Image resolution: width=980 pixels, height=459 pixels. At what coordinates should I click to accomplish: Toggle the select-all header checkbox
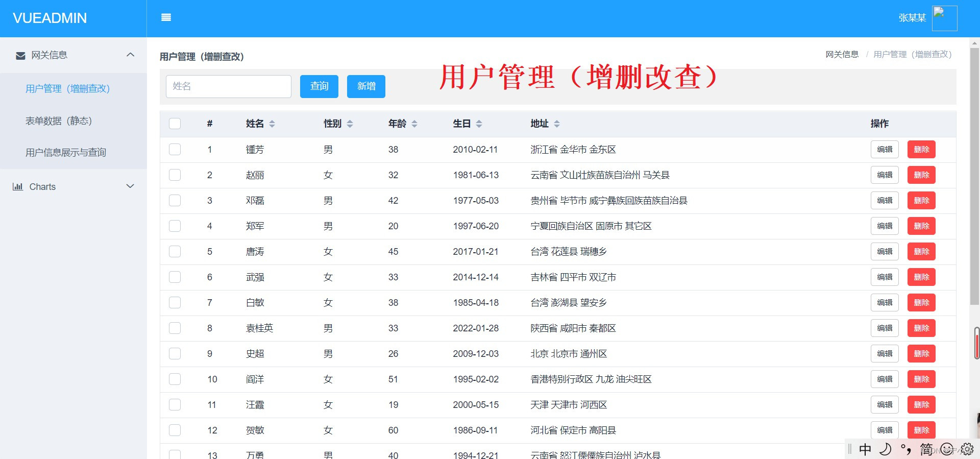tap(175, 124)
